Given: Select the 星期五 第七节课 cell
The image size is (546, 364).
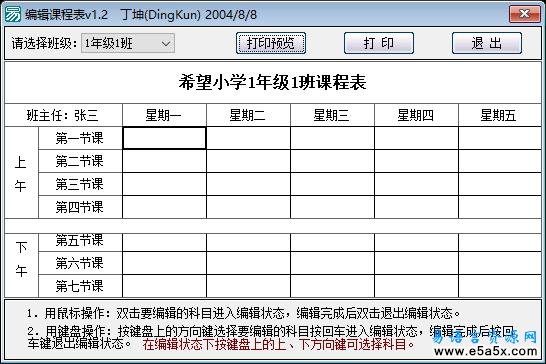Looking at the screenshot, I should pyautogui.click(x=500, y=286).
